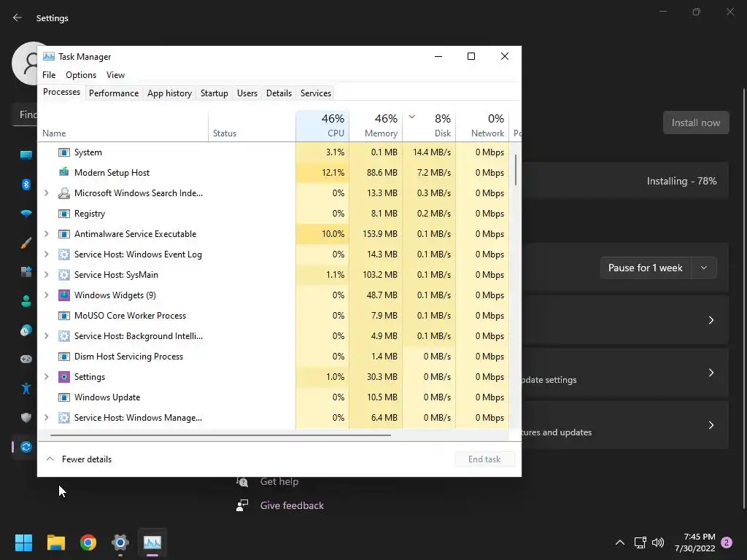Open Windows Update icon in Settings sidebar

click(x=26, y=447)
